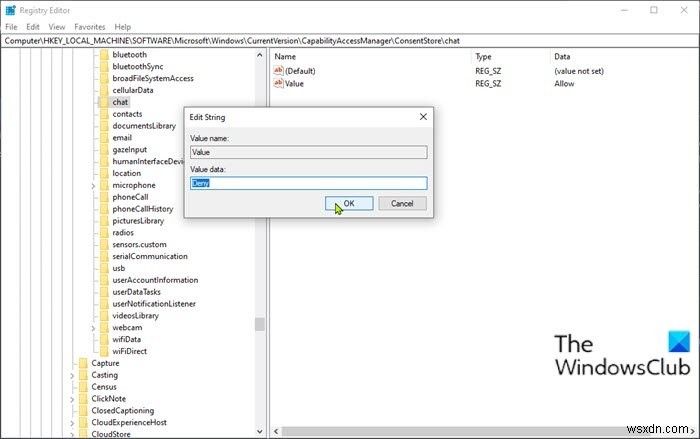The width and height of the screenshot is (700, 439).
Task: Click the registry path address bar
Action: 350,41
